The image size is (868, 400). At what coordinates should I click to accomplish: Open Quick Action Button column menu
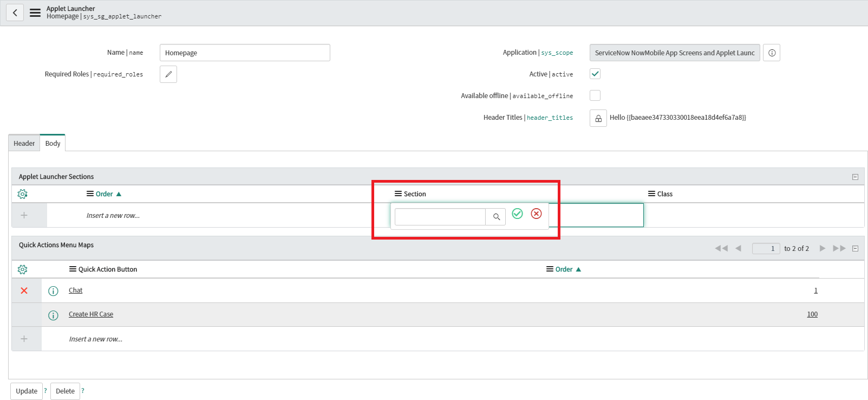point(73,269)
